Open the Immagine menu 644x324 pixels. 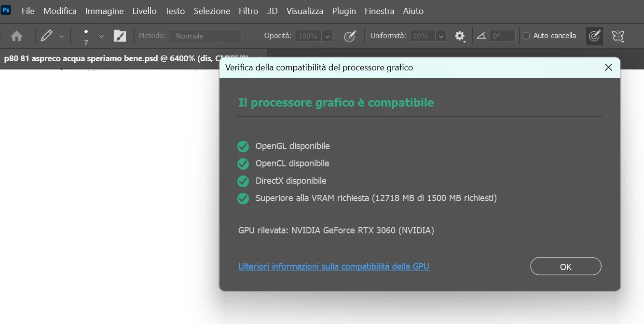click(x=105, y=11)
